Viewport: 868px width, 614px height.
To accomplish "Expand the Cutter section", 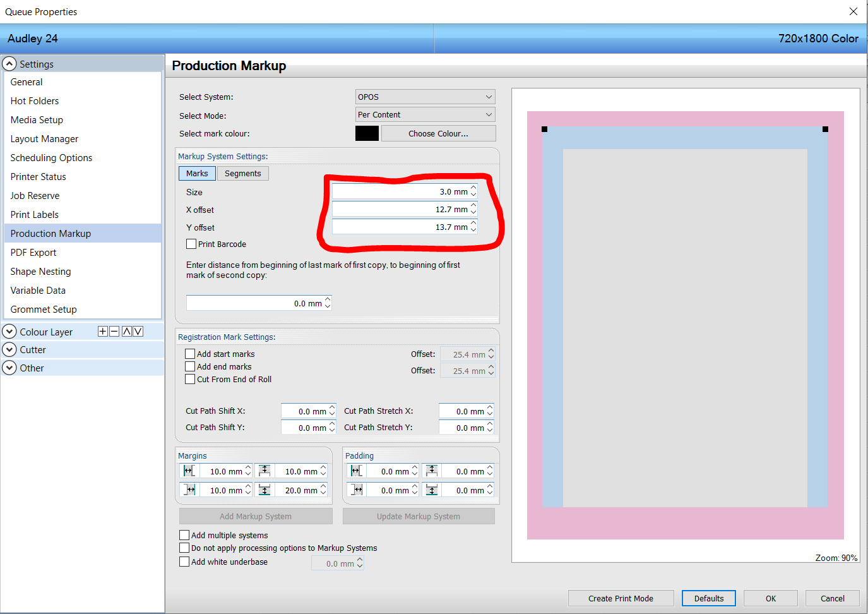I will [9, 349].
